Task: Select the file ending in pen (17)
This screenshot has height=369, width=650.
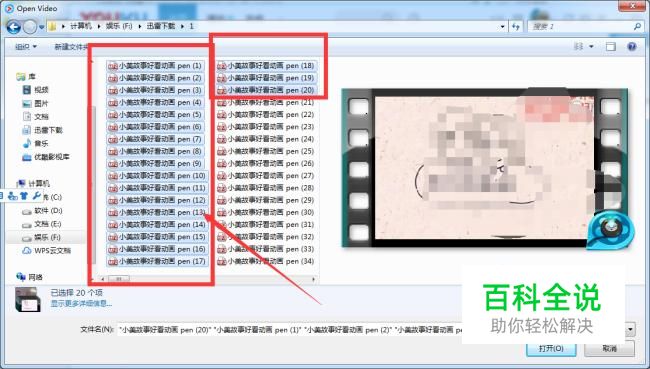Action: click(x=158, y=262)
